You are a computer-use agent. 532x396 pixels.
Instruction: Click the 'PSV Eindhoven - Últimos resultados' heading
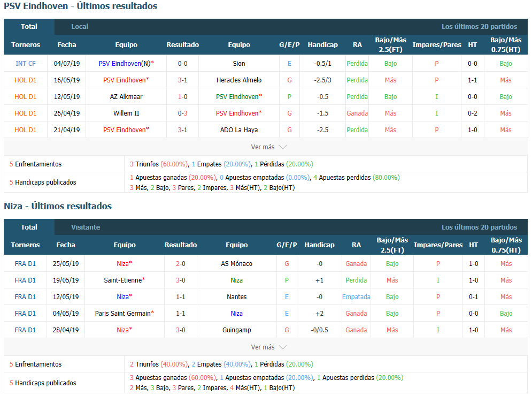81,6
